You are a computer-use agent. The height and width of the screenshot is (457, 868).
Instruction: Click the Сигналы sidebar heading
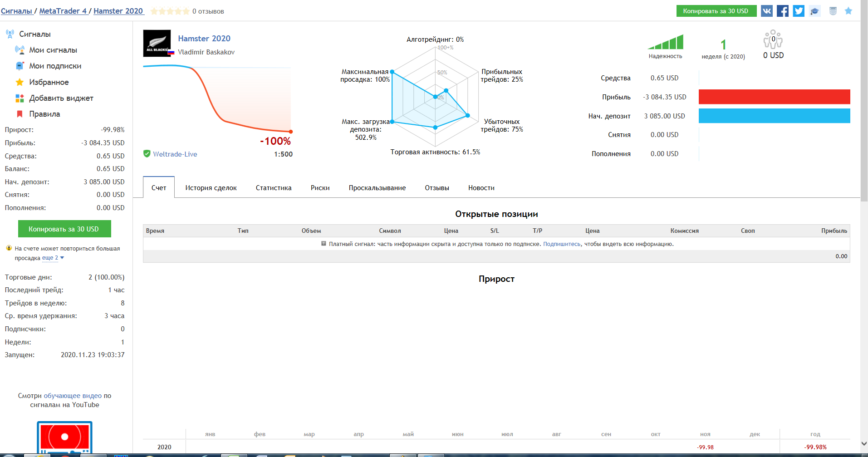35,34
